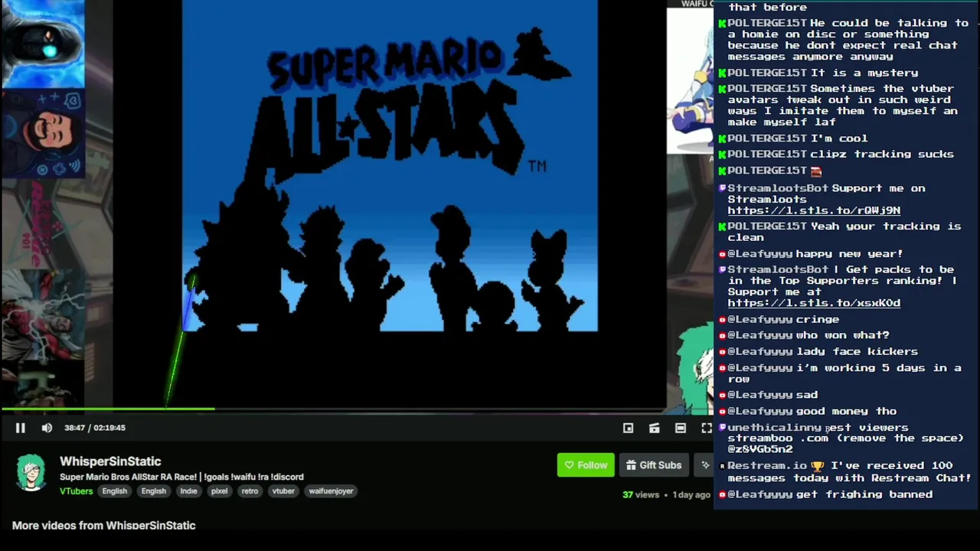Click chat message 'clipz tracking sucks'
Screen dimensions: 980x551
coord(882,155)
